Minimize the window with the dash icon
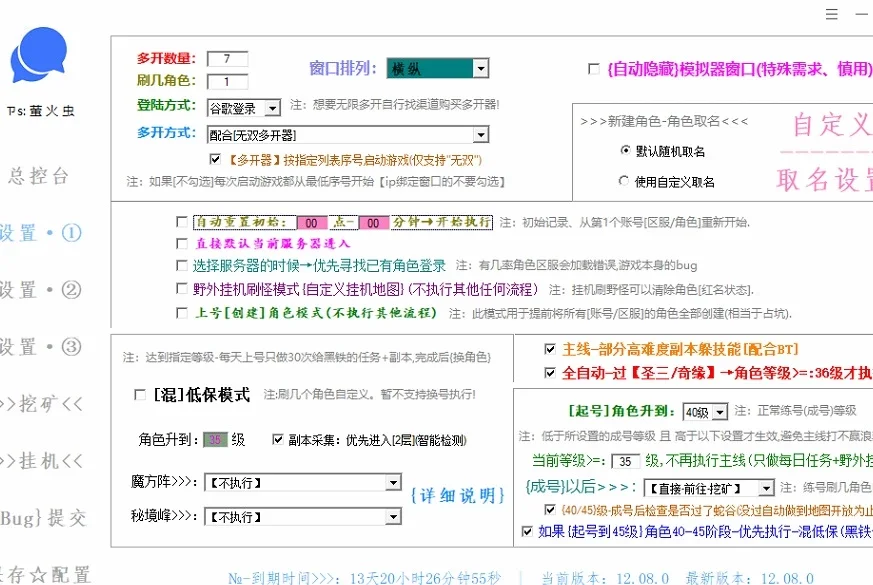This screenshot has height=585, width=873. pos(862,14)
